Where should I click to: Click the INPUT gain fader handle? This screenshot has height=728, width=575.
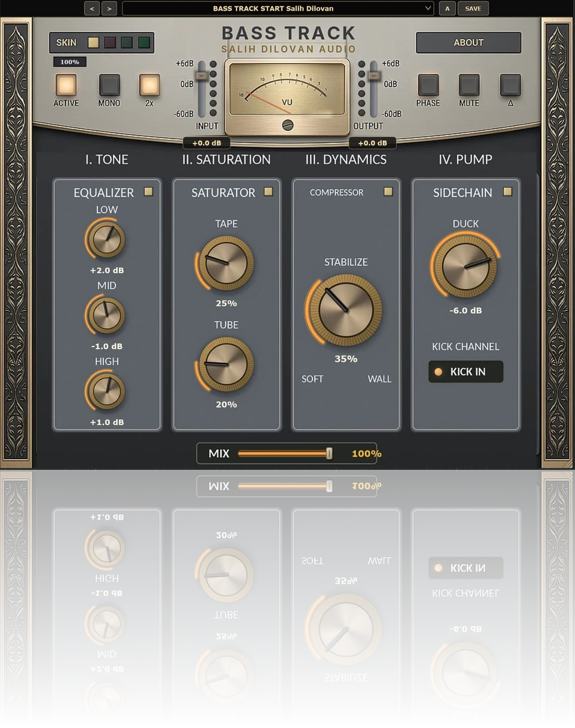click(x=201, y=76)
